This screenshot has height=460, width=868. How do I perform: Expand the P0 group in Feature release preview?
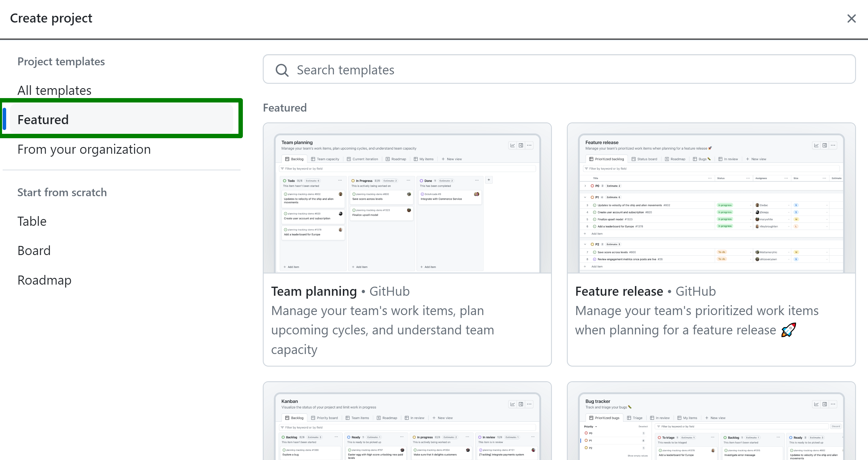(x=585, y=186)
